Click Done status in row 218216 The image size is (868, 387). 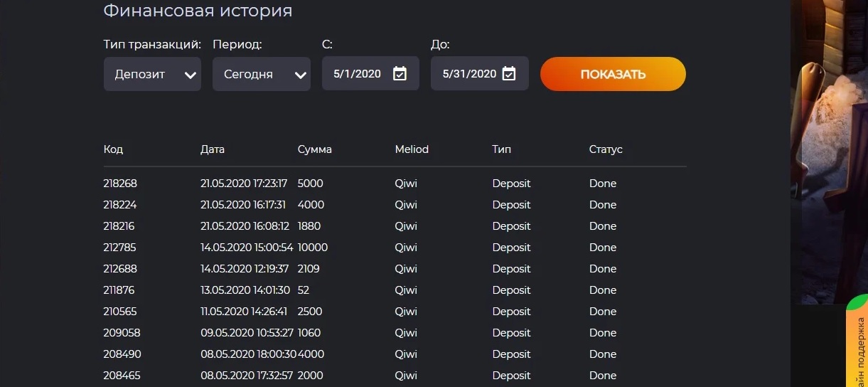(603, 226)
